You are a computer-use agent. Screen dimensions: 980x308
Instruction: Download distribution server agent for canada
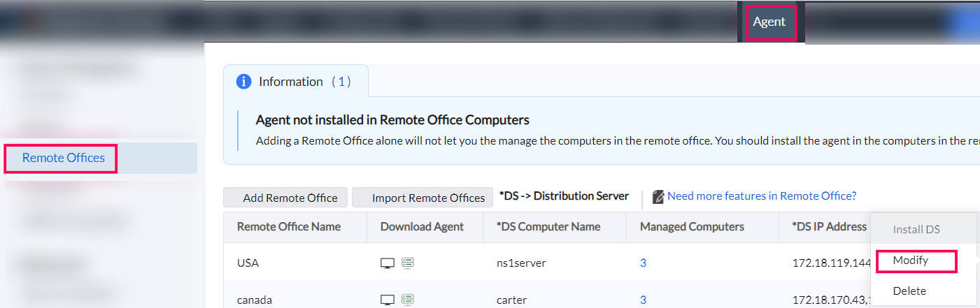[x=408, y=300]
